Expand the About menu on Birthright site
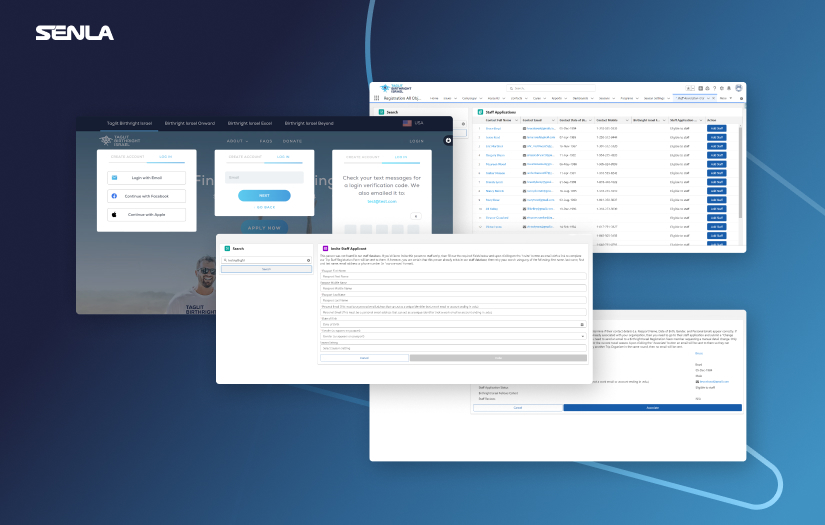 coord(236,141)
